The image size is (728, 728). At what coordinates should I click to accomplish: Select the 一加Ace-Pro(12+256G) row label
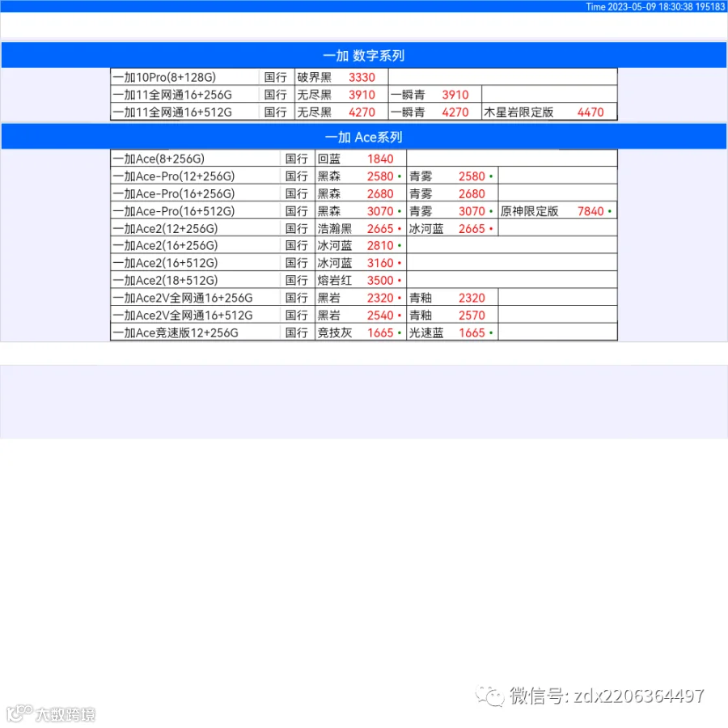click(196, 176)
